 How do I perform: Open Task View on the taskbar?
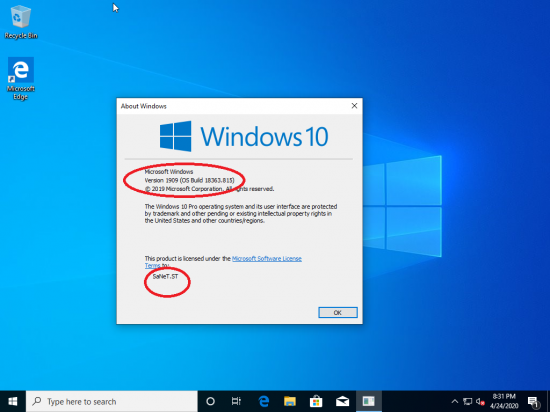pyautogui.click(x=236, y=401)
